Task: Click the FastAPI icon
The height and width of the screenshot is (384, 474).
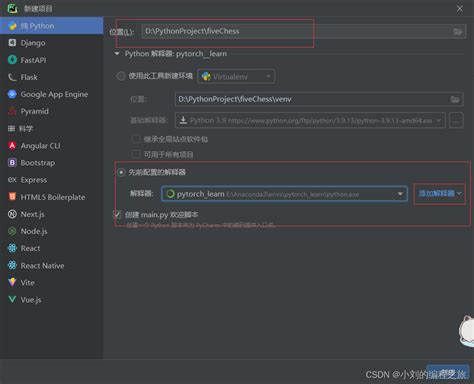Action: pos(12,60)
